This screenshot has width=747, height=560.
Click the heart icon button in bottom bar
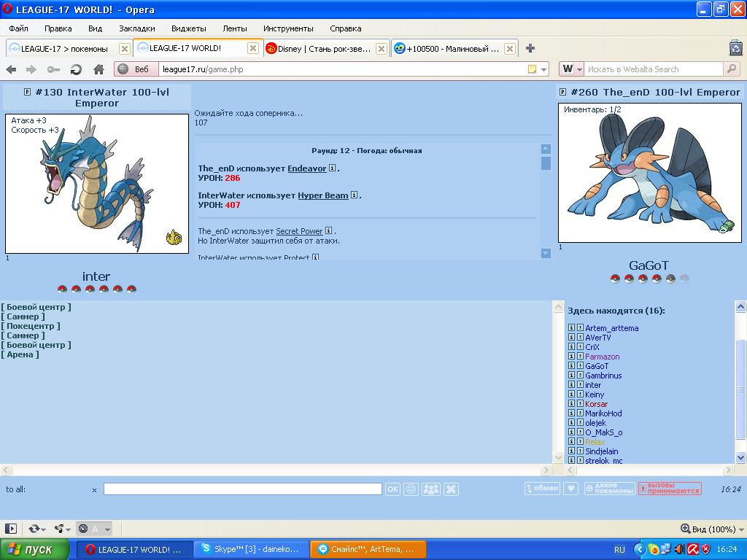[x=570, y=488]
